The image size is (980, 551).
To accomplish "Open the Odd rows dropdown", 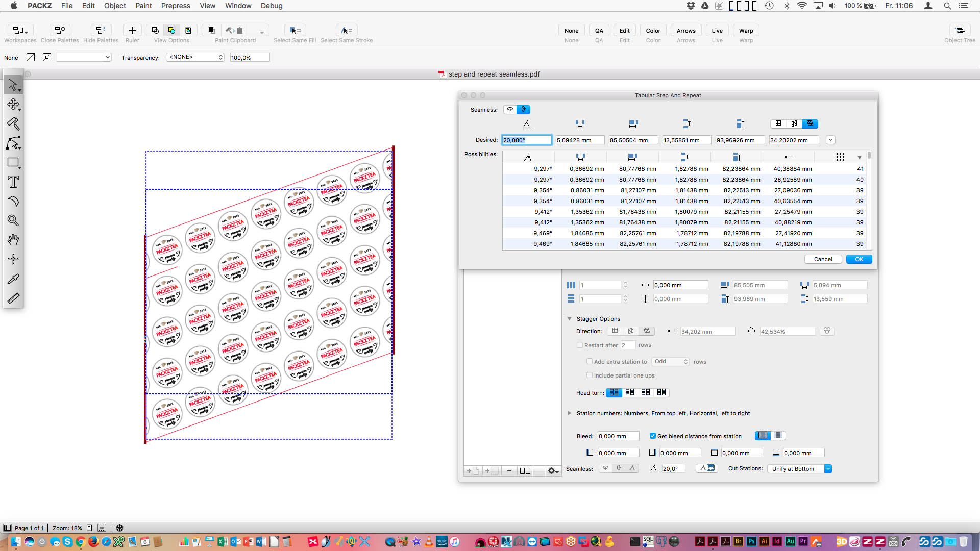I will [x=671, y=362].
